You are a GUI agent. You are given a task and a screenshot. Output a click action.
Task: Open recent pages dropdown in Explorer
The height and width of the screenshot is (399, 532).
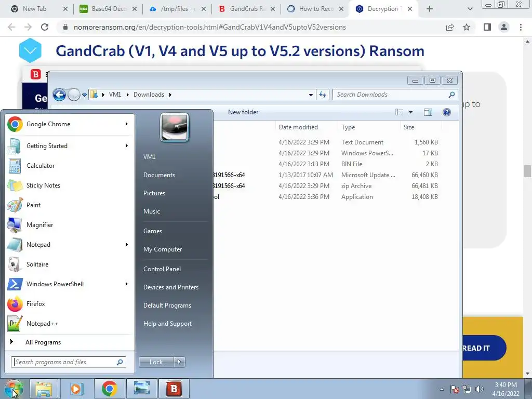84,95
